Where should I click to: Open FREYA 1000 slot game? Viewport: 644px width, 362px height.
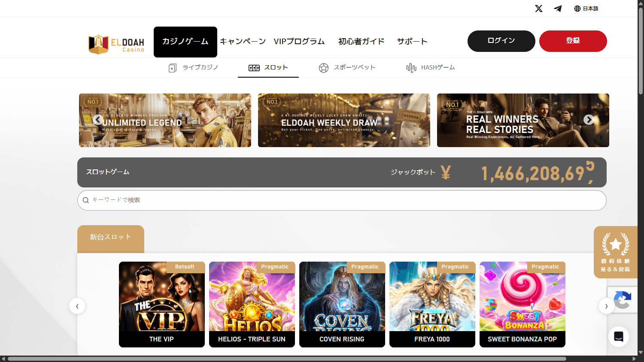pos(432,305)
